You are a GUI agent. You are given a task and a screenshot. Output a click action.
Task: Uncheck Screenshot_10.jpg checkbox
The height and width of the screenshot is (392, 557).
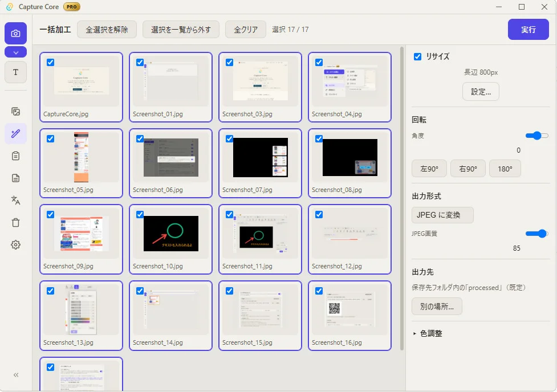pyautogui.click(x=140, y=214)
